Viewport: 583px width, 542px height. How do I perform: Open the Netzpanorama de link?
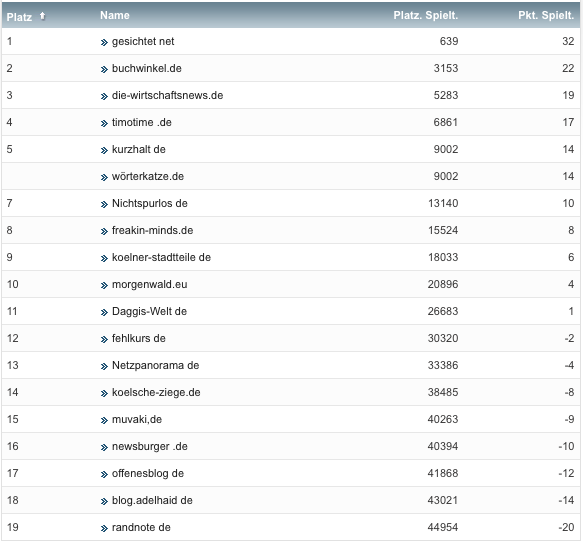pos(155,365)
